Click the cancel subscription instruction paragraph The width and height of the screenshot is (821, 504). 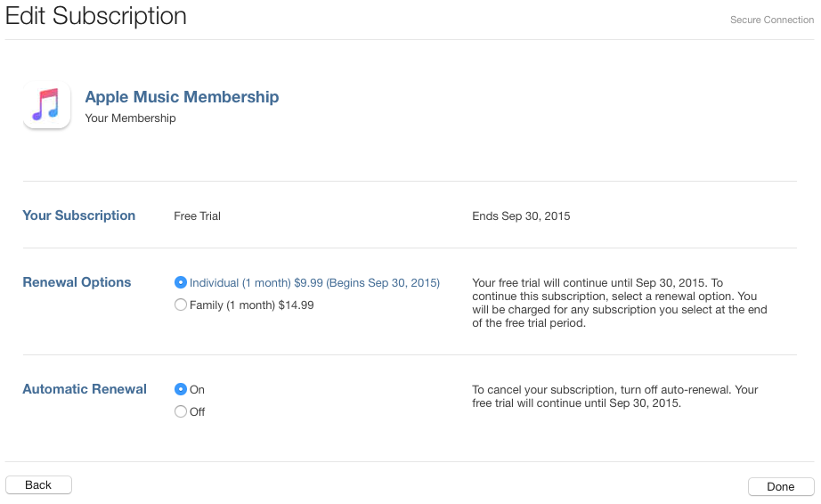click(x=614, y=397)
